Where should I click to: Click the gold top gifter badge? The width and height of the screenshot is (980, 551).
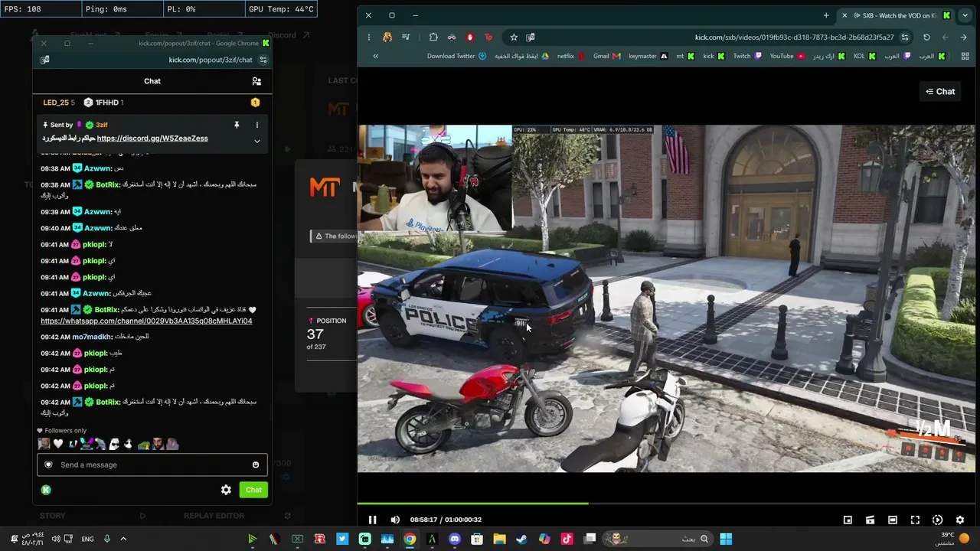[x=255, y=103]
